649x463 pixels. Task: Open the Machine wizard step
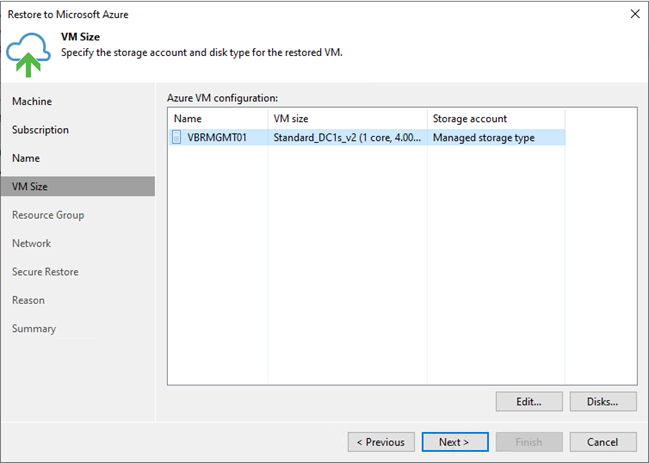coord(32,102)
